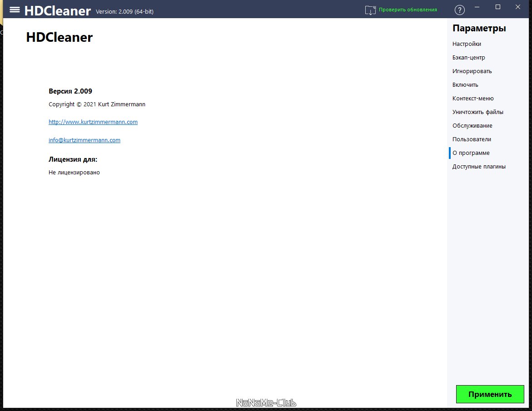Select Контекст-меню in parameters list
532x411 pixels.
tap(472, 99)
